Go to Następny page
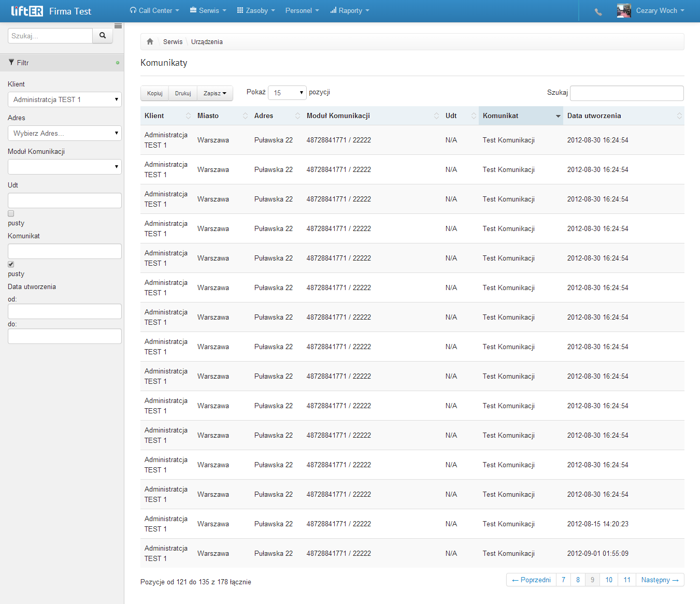Screen dimensions: 700x604 pyautogui.click(x=660, y=580)
